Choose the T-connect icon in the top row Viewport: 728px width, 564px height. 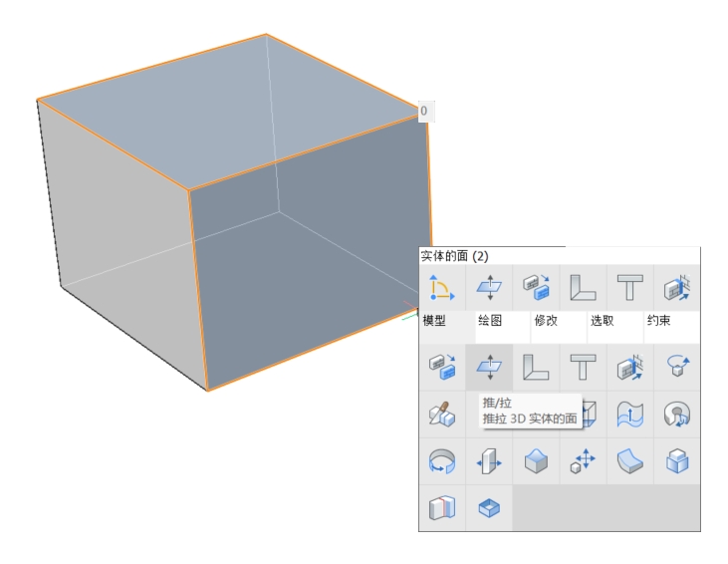coord(630,288)
